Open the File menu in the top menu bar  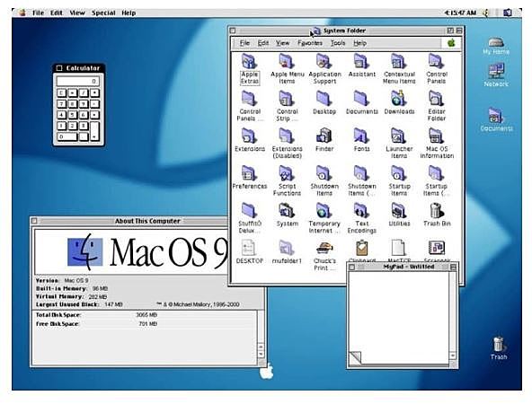pyautogui.click(x=38, y=13)
